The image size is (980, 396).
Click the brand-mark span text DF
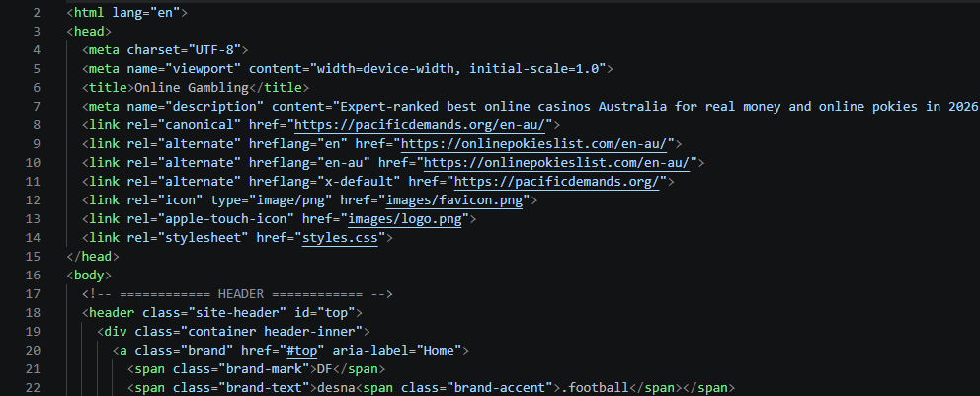click(x=324, y=368)
